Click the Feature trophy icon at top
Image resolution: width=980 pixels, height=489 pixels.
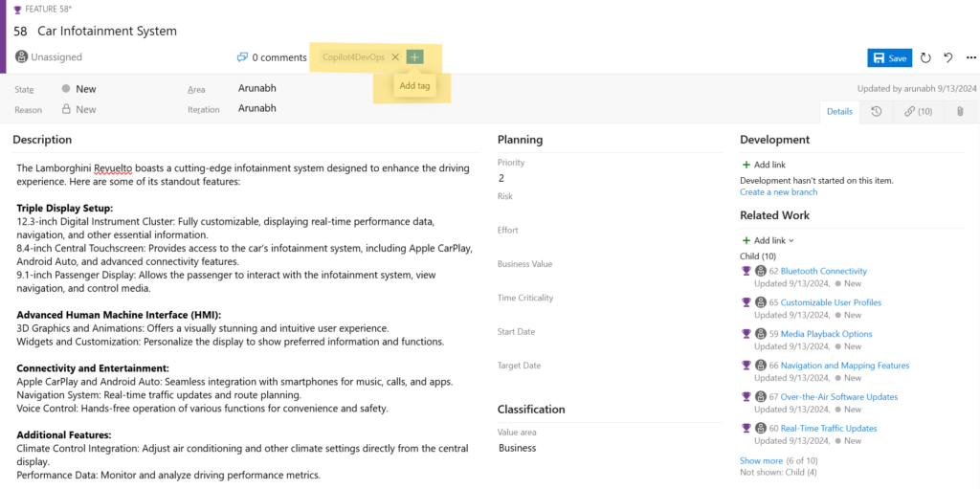pyautogui.click(x=17, y=10)
